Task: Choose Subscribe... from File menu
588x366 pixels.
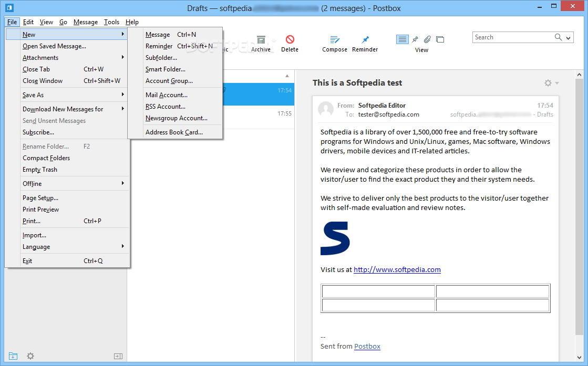Action: [x=67, y=132]
